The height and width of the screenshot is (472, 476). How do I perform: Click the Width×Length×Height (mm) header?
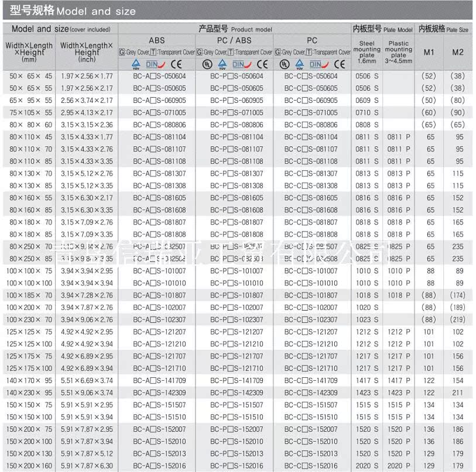pyautogui.click(x=29, y=52)
